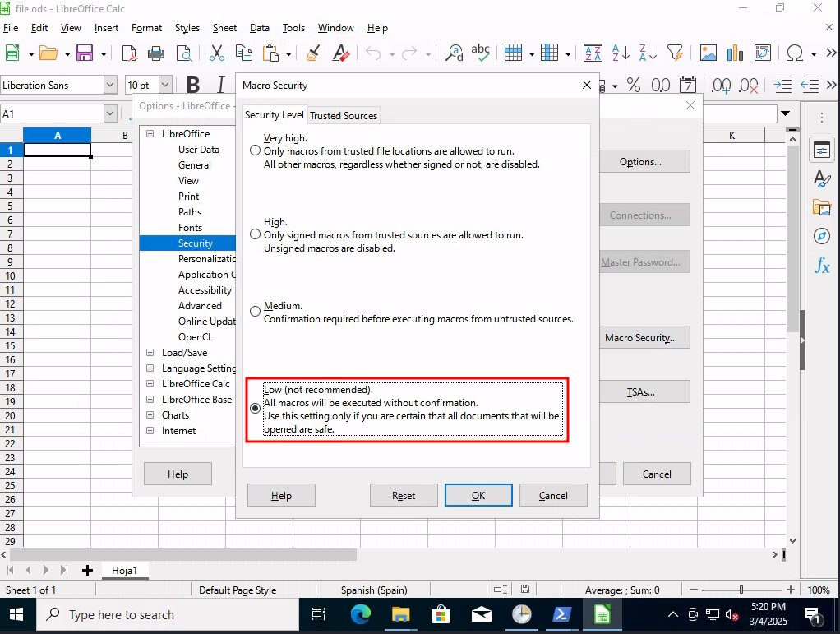Open Microsoft Edge from the taskbar
This screenshot has height=634, width=840.
click(x=361, y=614)
